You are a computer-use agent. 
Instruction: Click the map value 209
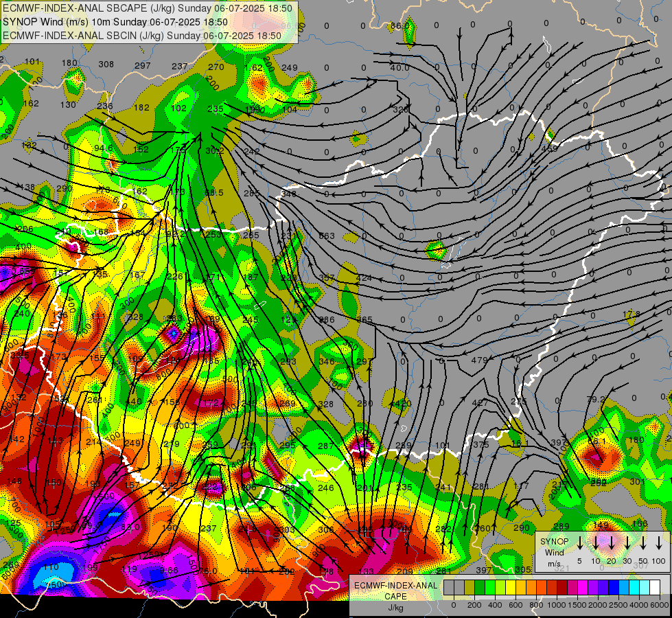click(404, 571)
